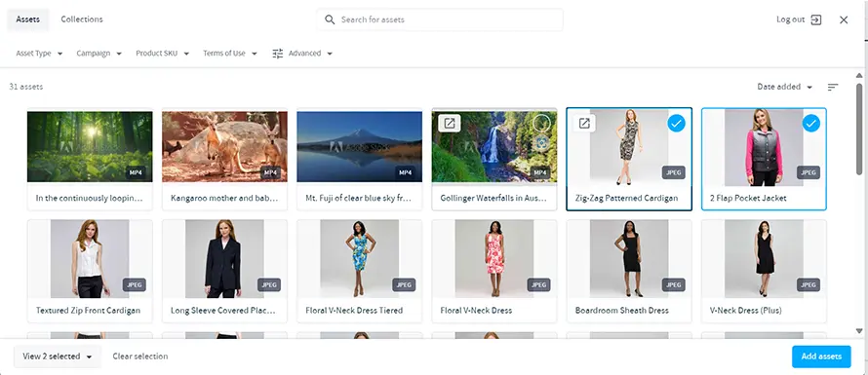Click the Log out arrow icon

816,19
